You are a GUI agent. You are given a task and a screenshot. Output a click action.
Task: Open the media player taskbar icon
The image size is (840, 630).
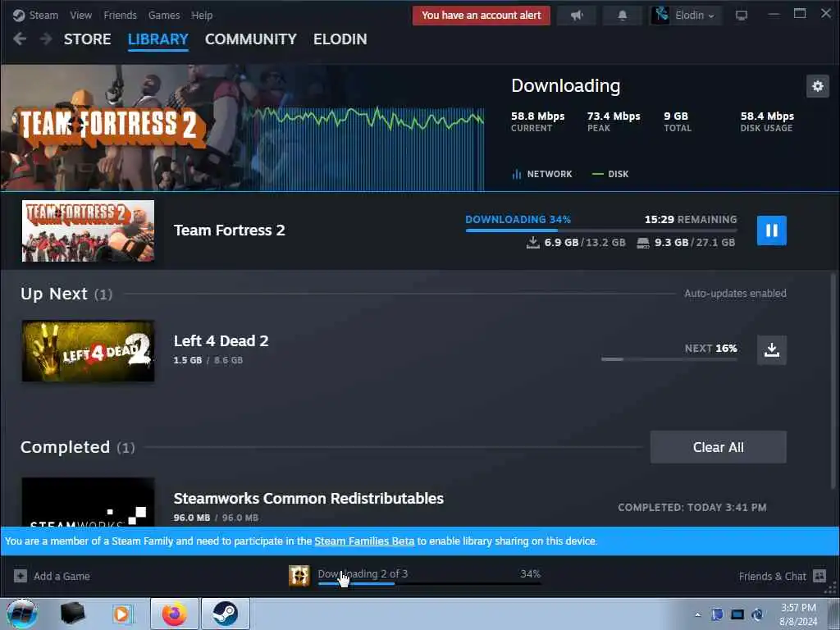[x=123, y=614]
